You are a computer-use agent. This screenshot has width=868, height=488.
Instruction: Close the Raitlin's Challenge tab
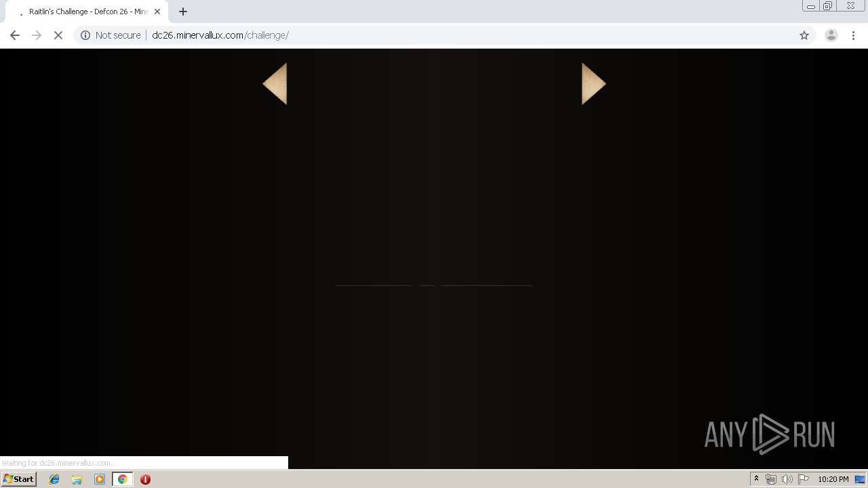click(157, 12)
